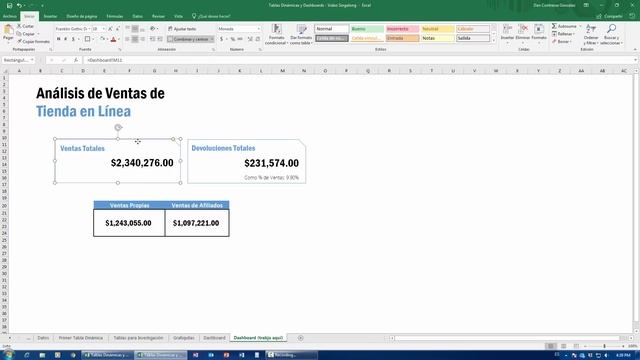Open the font size dropdown
Viewport: 640px width, 360px height.
(x=104, y=29)
